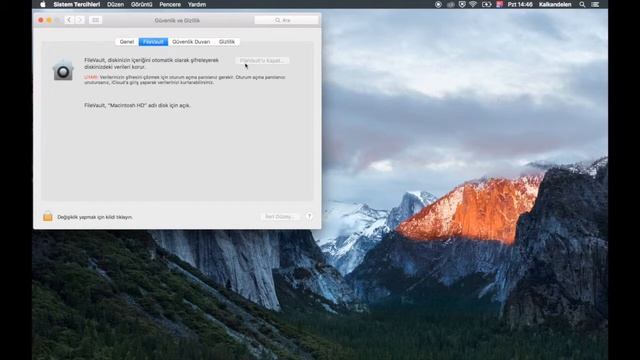
Task: Minimize window with yellow button
Action: point(49,20)
